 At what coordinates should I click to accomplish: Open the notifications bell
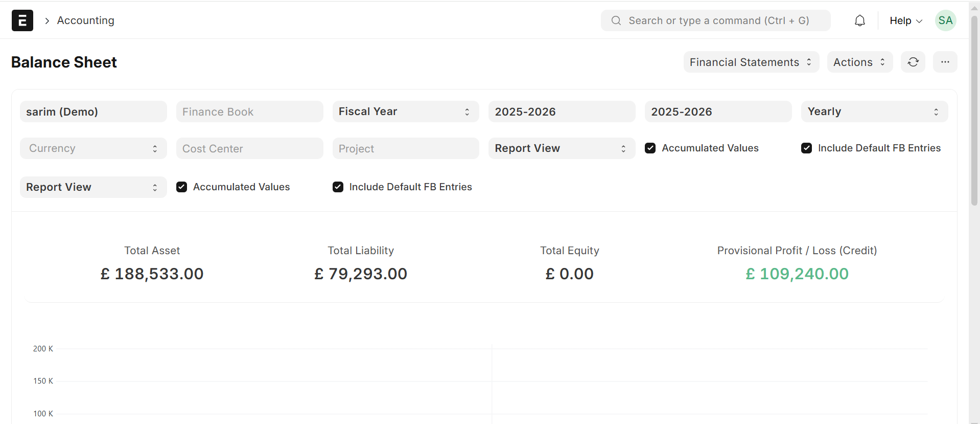pyautogui.click(x=860, y=20)
